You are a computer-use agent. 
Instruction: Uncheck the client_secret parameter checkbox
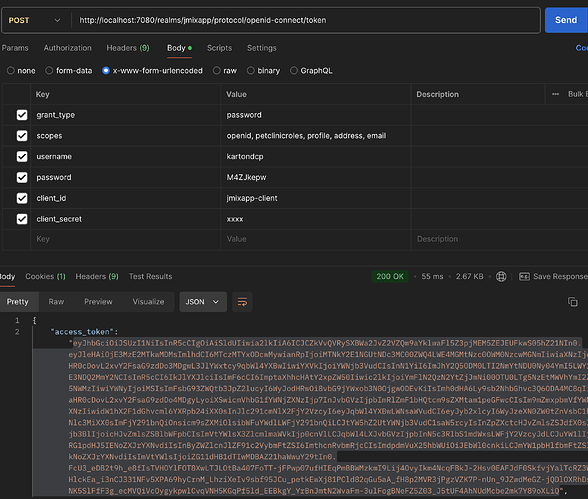pyautogui.click(x=22, y=219)
